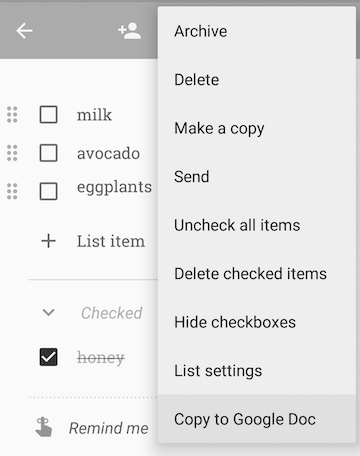
Task: Uncheck the honey checkbox
Action: point(48,357)
